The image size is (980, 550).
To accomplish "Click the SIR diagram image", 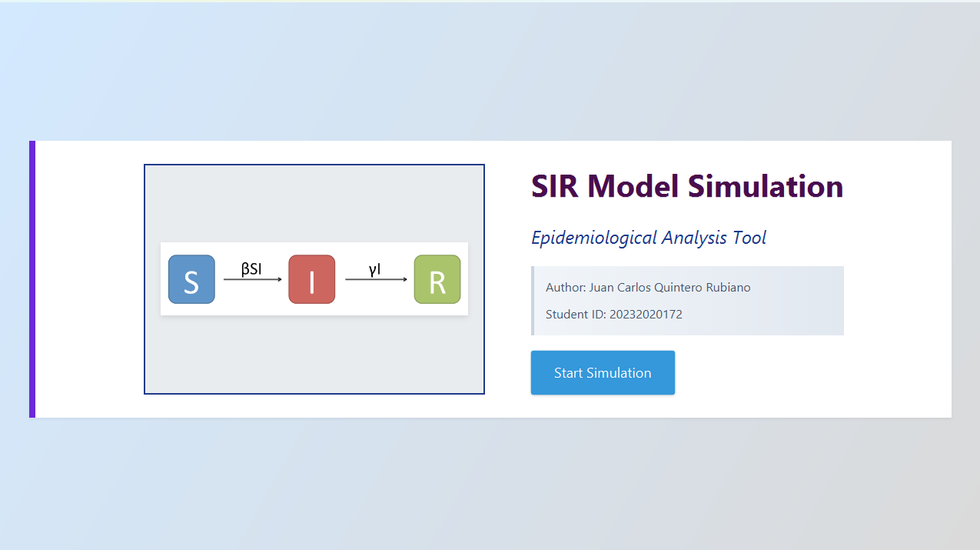I will coord(314,279).
